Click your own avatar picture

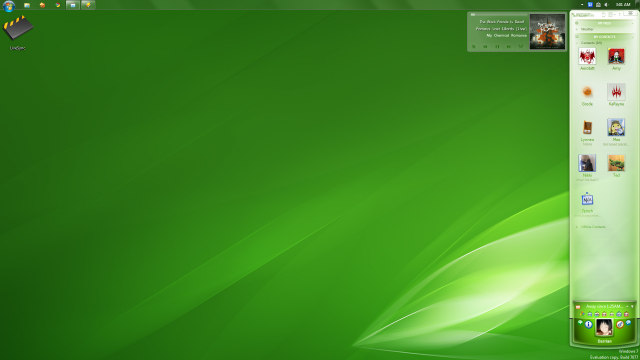pos(604,327)
